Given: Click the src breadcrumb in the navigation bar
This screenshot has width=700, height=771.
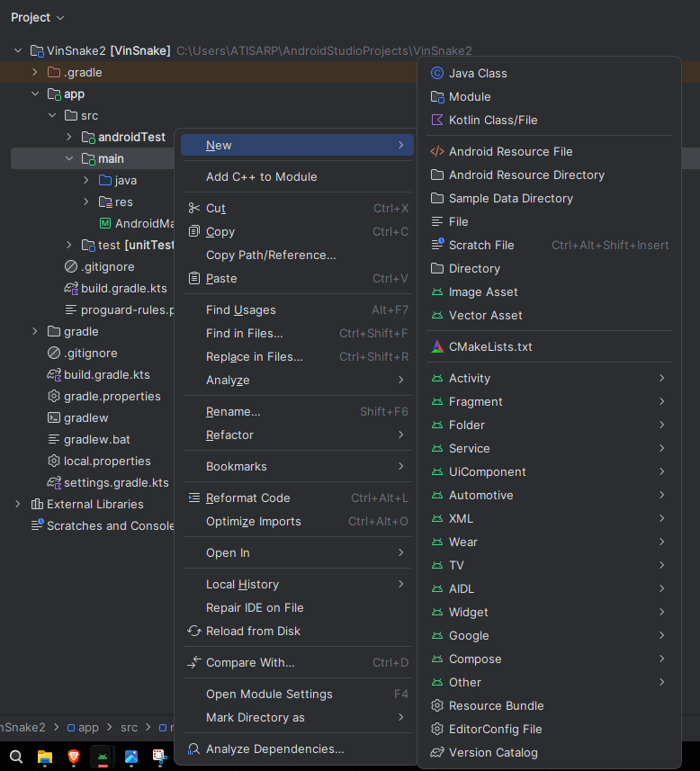Looking at the screenshot, I should click(x=130, y=727).
